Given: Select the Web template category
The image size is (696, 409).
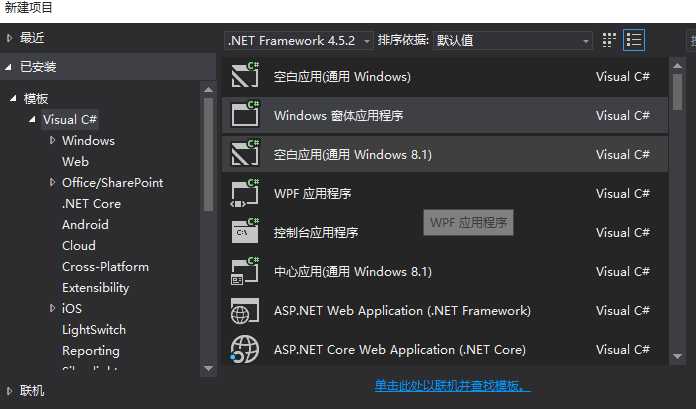Looking at the screenshot, I should point(75,162).
